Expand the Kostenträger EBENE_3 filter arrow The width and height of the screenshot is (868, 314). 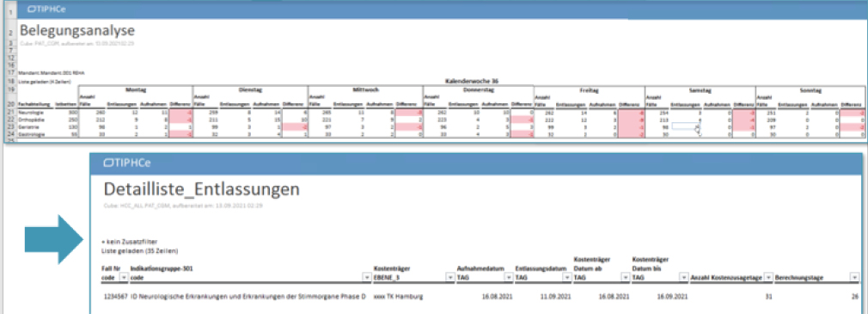[x=449, y=277]
